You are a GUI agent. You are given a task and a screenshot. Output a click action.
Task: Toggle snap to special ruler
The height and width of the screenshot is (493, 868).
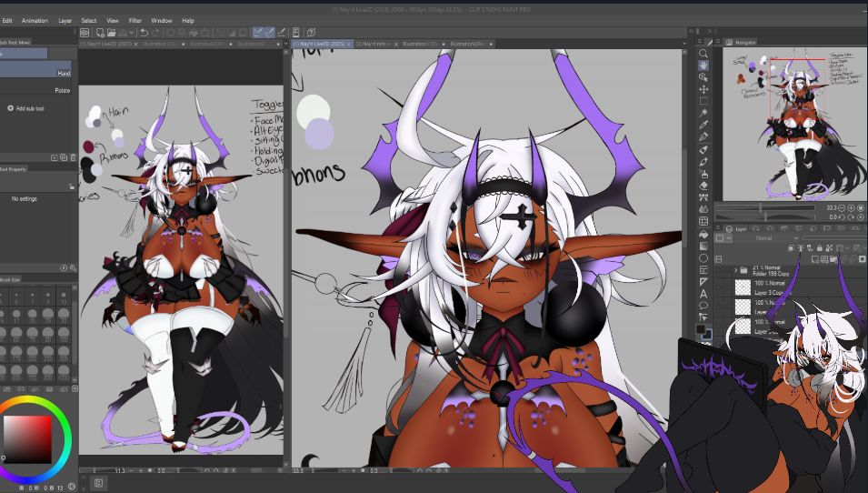pyautogui.click(x=270, y=33)
